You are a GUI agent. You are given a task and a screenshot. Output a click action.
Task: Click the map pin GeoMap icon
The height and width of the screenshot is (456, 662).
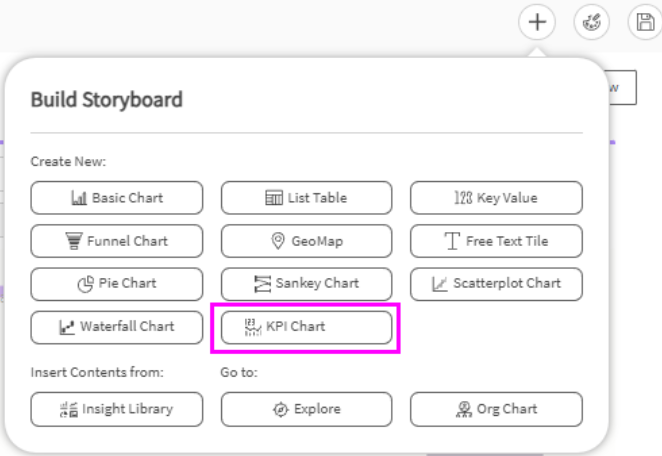(x=279, y=241)
